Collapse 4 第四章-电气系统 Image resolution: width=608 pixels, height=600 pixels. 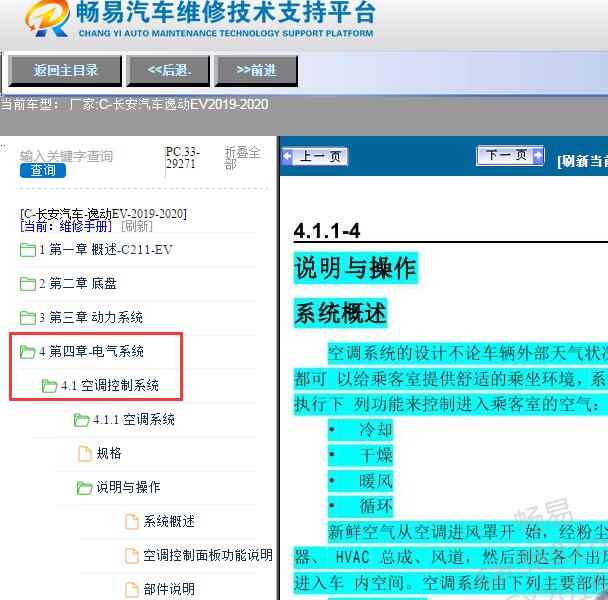(x=92, y=351)
